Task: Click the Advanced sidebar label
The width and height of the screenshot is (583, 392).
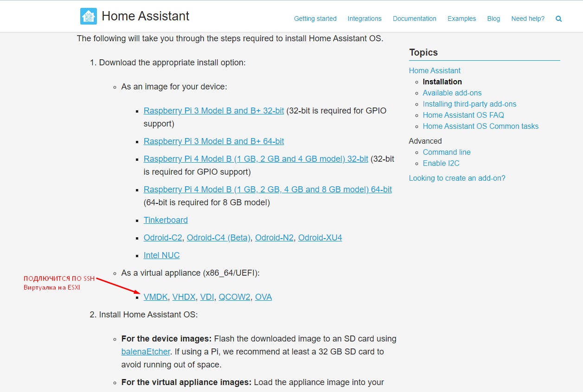Action: click(425, 141)
